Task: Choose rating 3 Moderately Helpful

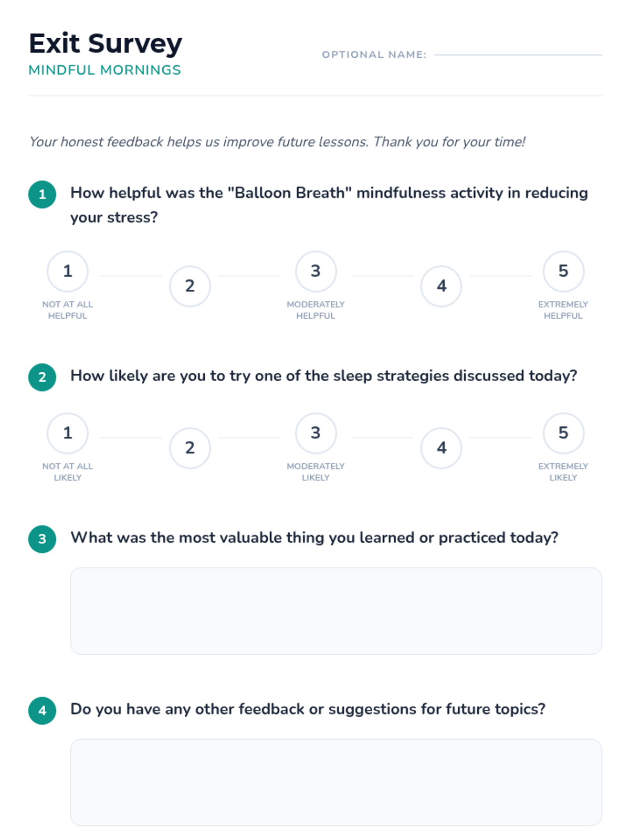Action: click(316, 271)
